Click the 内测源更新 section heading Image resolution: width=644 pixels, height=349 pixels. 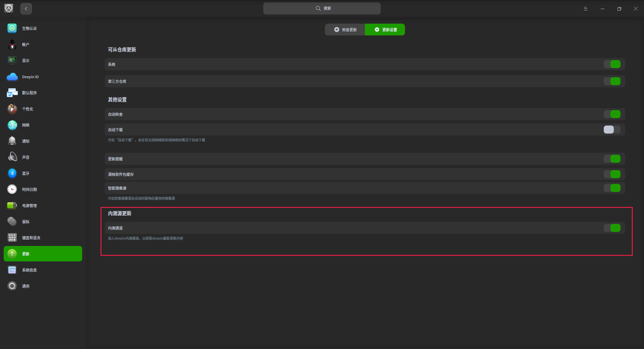click(120, 213)
